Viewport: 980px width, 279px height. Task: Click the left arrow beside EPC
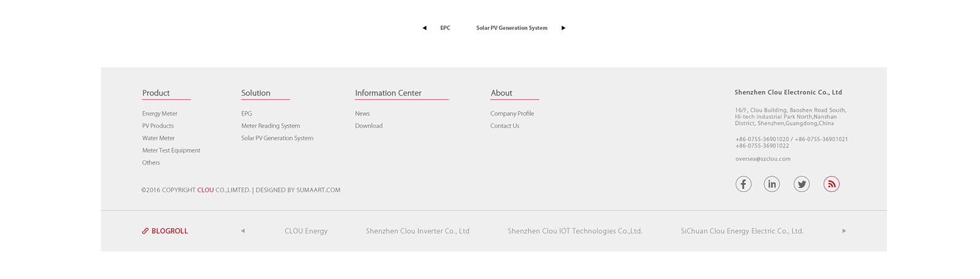(x=424, y=28)
